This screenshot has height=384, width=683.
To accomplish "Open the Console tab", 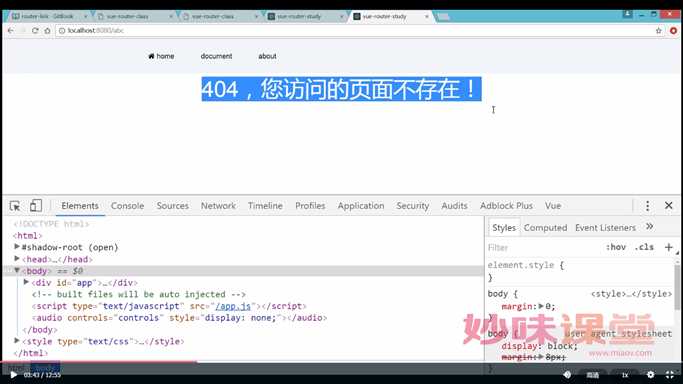I will 127,206.
